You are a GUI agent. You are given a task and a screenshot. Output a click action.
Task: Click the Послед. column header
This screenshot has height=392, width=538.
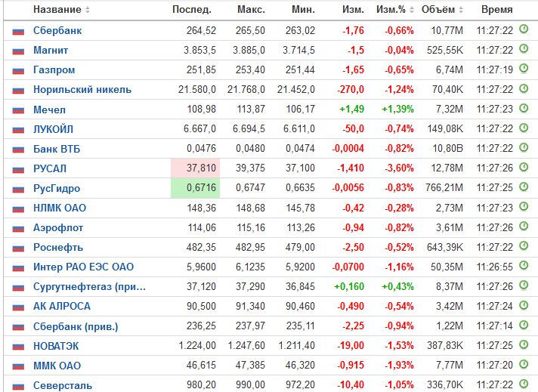pyautogui.click(x=191, y=10)
